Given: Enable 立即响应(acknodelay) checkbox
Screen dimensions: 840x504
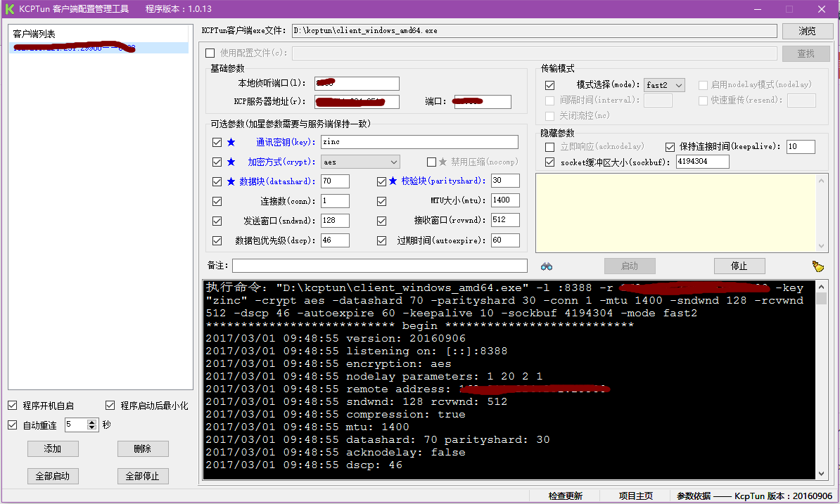Looking at the screenshot, I should [x=549, y=147].
